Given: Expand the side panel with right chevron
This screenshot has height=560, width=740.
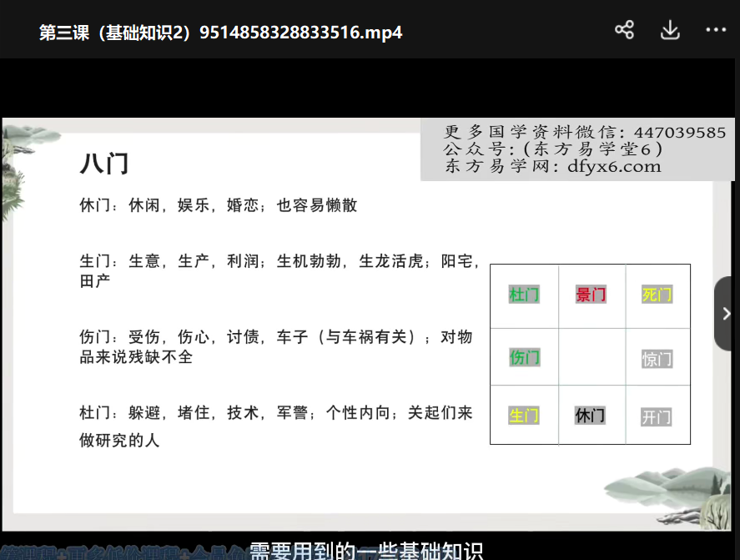Looking at the screenshot, I should [x=726, y=314].
